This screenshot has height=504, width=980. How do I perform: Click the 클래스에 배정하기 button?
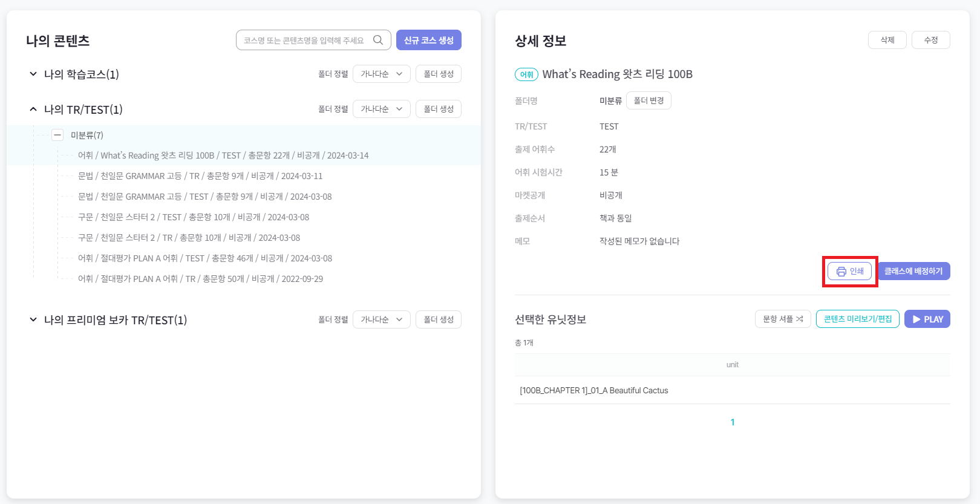pos(913,271)
